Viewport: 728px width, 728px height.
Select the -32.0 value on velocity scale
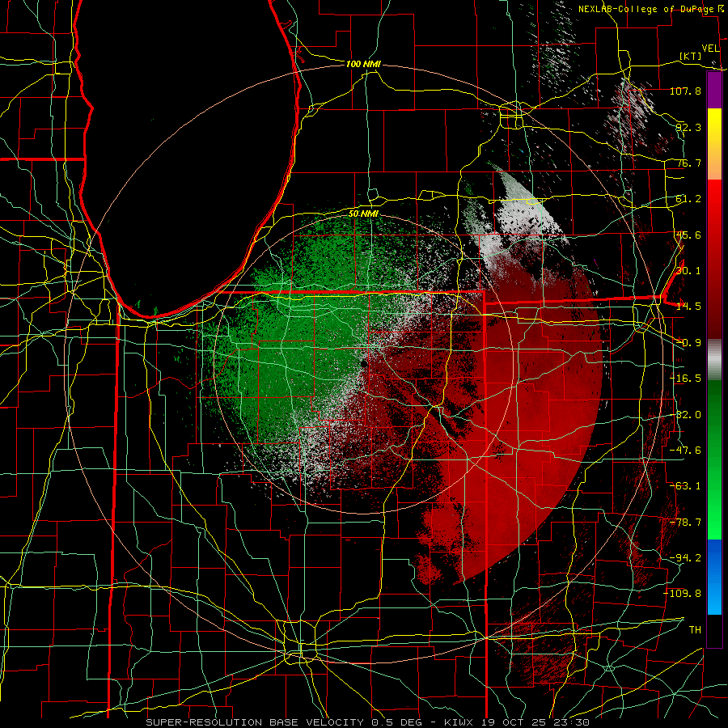point(687,415)
